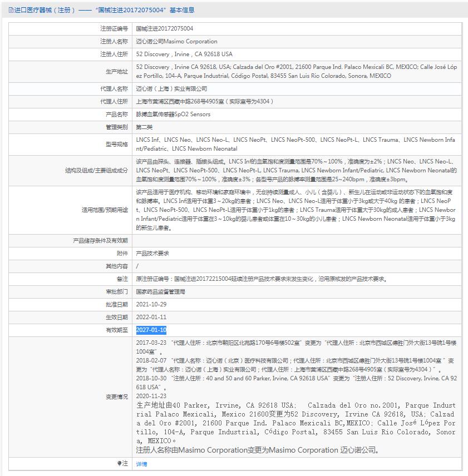Click agent name 迈心诺（上海）实业有限公司
This screenshot has width=468, height=476.
[171, 88]
